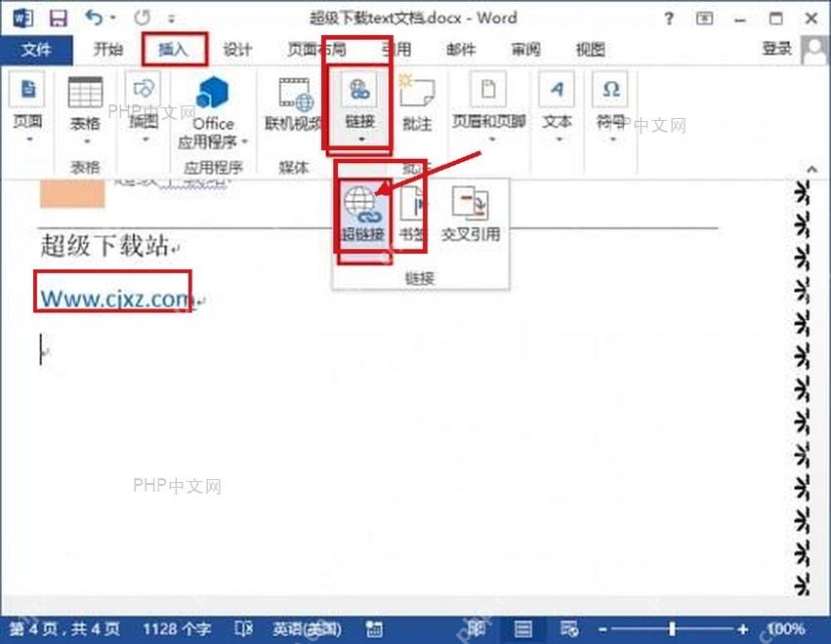Switch to the 插入 tab

pos(173,50)
